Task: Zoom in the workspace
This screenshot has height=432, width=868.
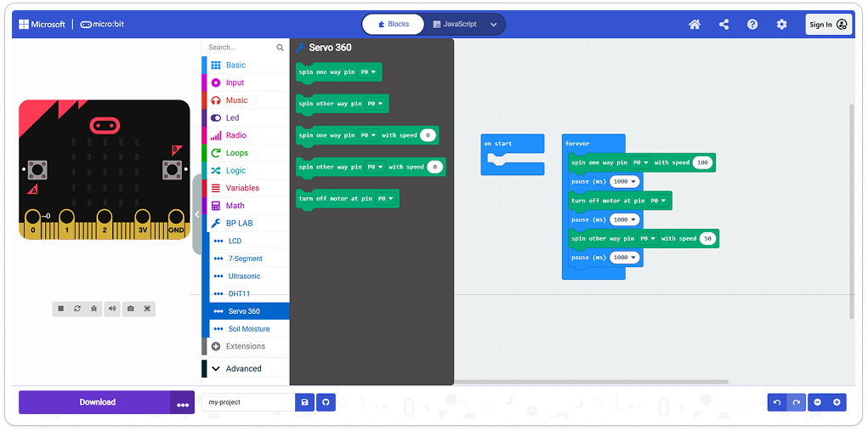Action: (x=837, y=402)
